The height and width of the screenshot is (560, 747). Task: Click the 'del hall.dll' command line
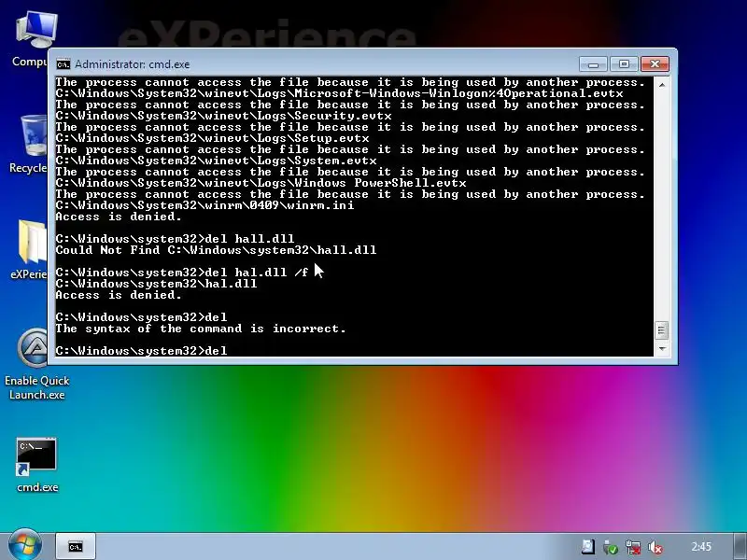pyautogui.click(x=175, y=239)
